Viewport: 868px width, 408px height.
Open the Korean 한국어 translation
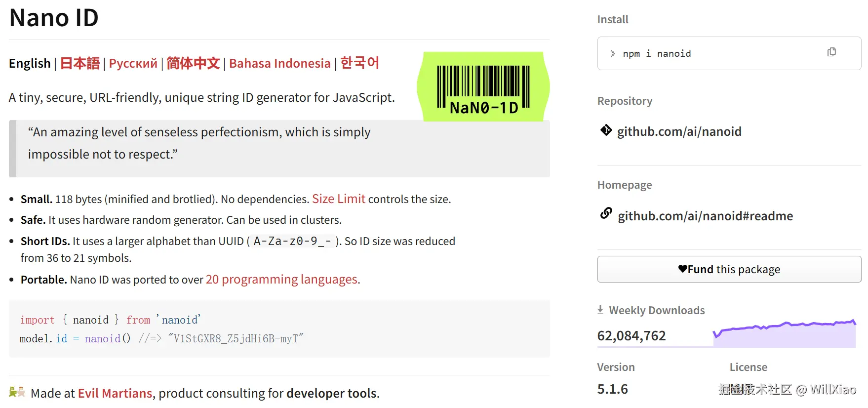tap(359, 63)
